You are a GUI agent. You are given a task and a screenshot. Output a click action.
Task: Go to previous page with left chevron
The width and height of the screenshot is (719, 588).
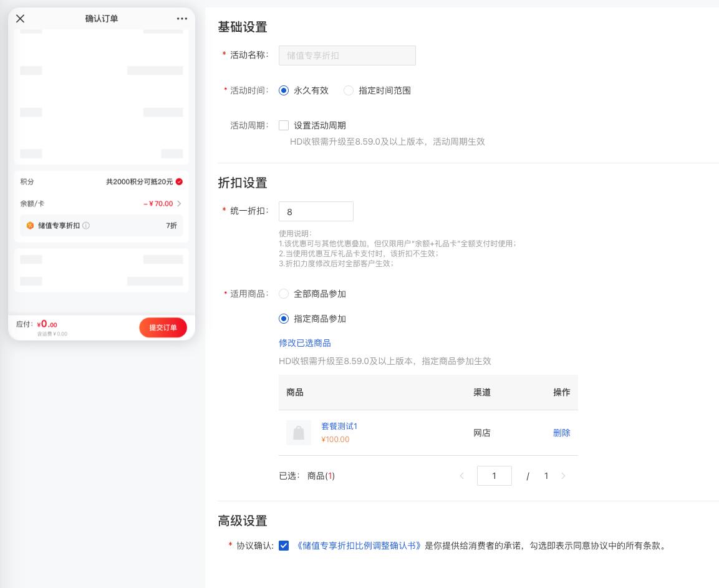tap(461, 476)
